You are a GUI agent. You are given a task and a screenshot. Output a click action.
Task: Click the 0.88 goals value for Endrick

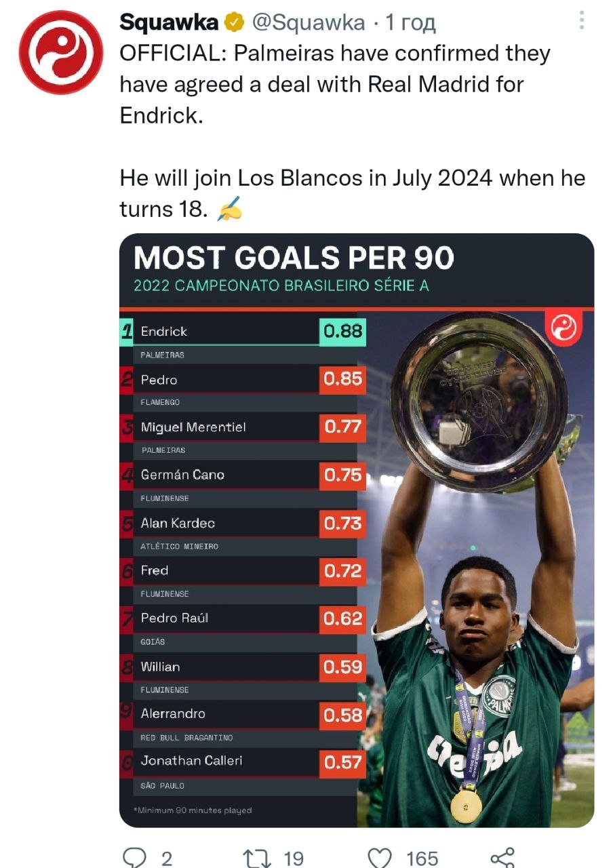tap(342, 332)
